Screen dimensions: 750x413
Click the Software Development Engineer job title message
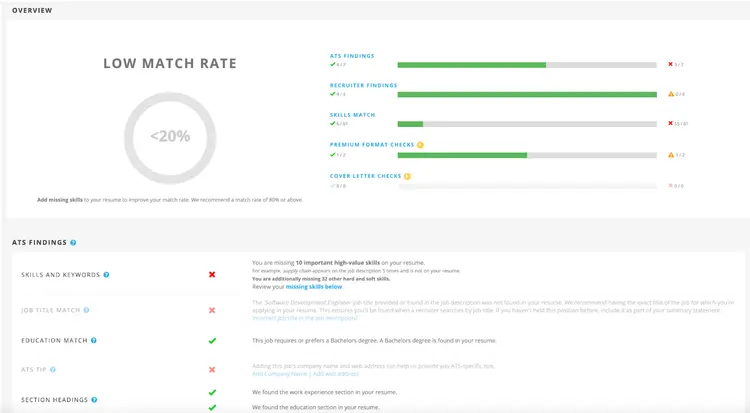pos(493,306)
